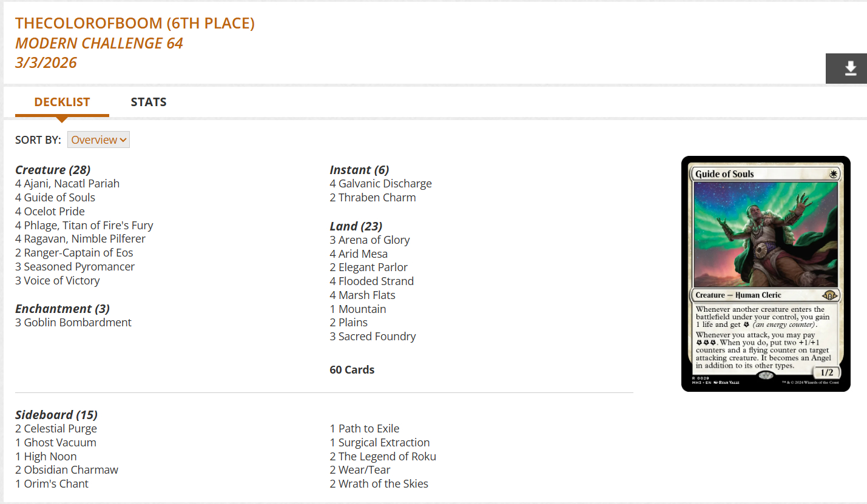867x504 pixels.
Task: Click the Guide of Souls card image
Action: coord(766,274)
